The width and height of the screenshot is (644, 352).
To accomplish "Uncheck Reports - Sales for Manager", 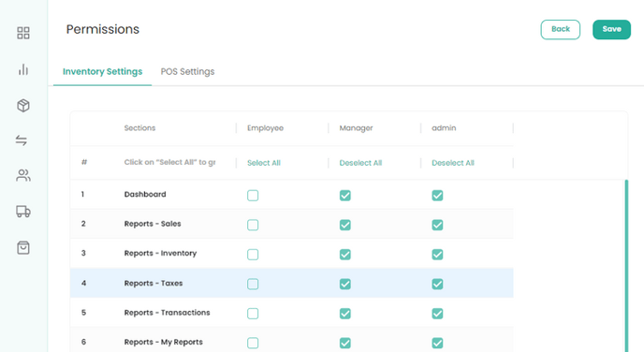I will (x=345, y=225).
